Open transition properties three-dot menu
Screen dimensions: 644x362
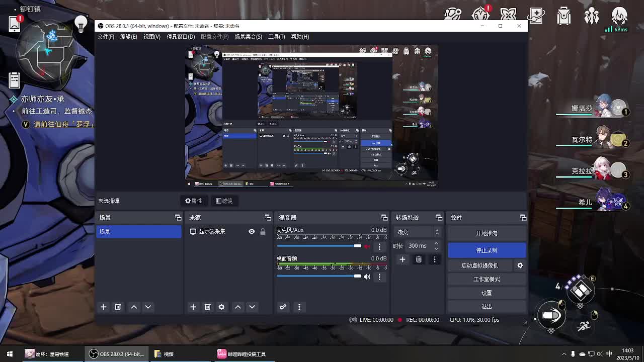435,259
